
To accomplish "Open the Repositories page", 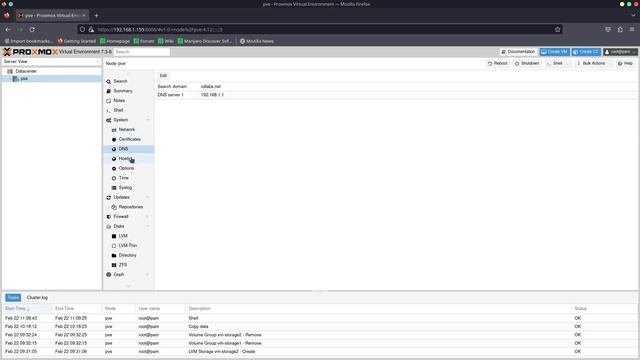I will [131, 207].
